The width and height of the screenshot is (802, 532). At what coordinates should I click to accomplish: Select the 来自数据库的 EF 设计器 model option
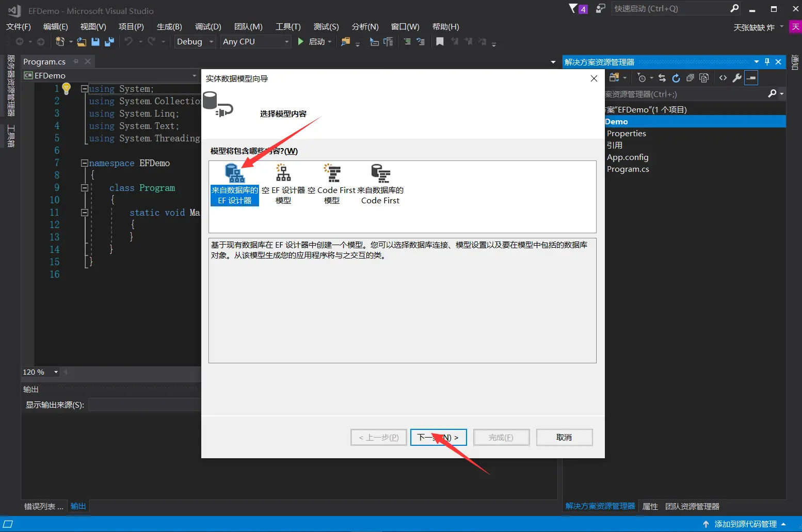tap(235, 184)
